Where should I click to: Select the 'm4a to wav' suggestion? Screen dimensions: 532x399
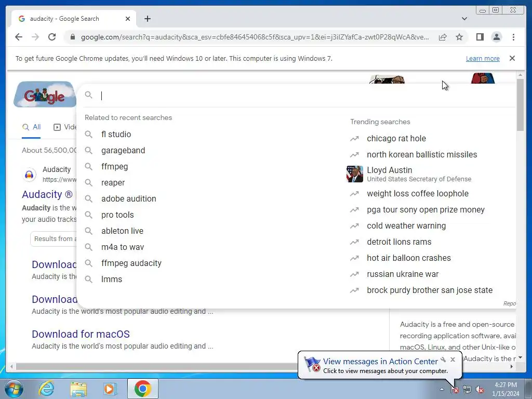123,247
